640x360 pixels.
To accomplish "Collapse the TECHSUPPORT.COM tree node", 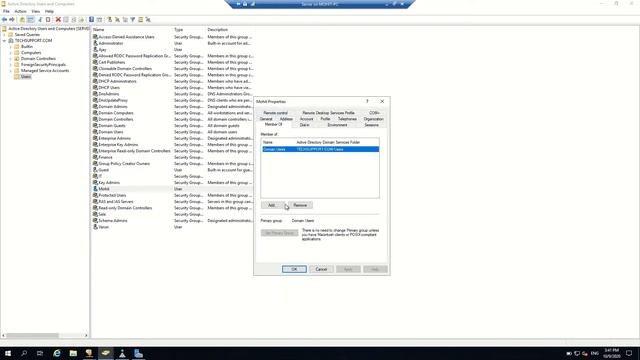I will tap(4, 41).
